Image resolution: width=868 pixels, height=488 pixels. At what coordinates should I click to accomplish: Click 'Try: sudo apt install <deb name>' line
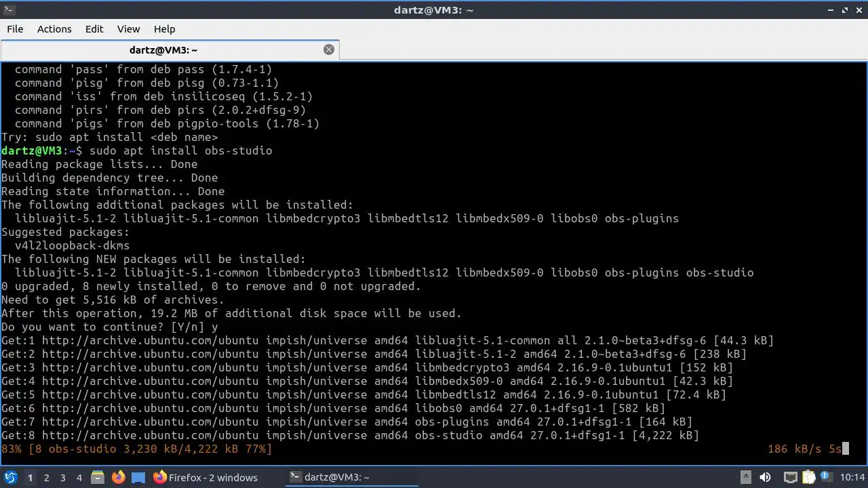pyautogui.click(x=109, y=137)
